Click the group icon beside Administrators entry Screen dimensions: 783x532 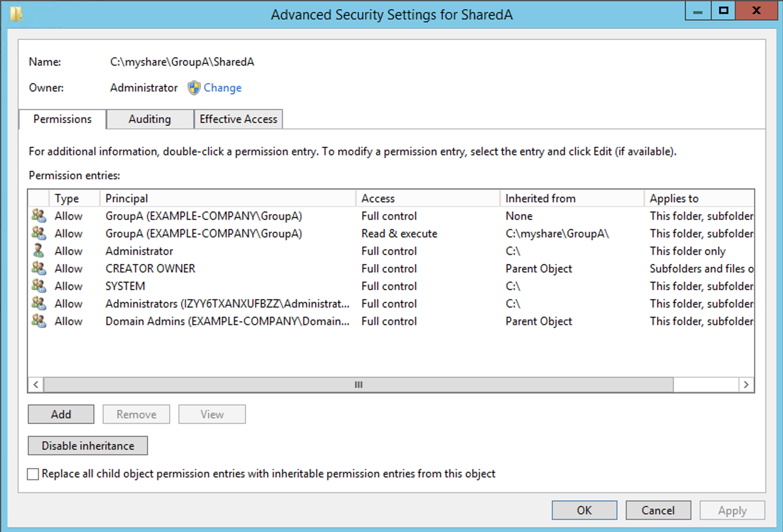(x=39, y=304)
